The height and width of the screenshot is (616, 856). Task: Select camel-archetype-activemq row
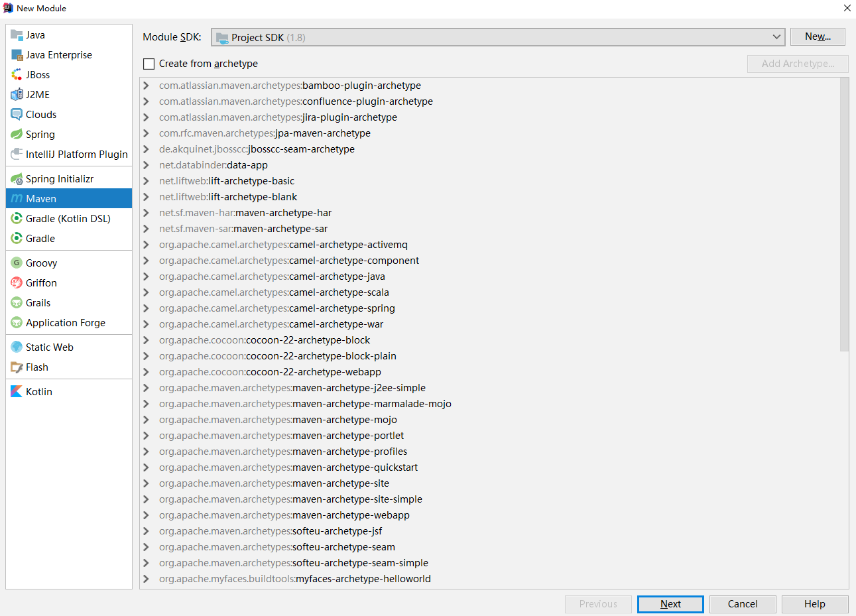tap(489, 245)
